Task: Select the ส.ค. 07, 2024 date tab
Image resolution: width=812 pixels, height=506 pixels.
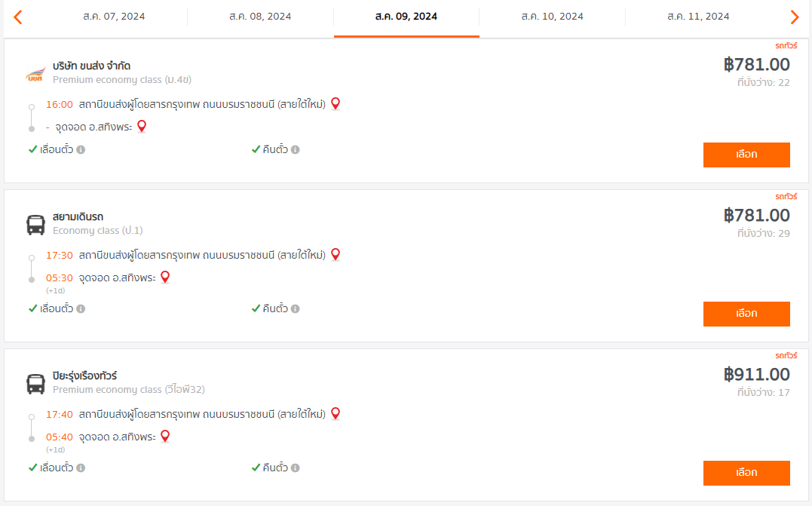Action: [x=114, y=17]
